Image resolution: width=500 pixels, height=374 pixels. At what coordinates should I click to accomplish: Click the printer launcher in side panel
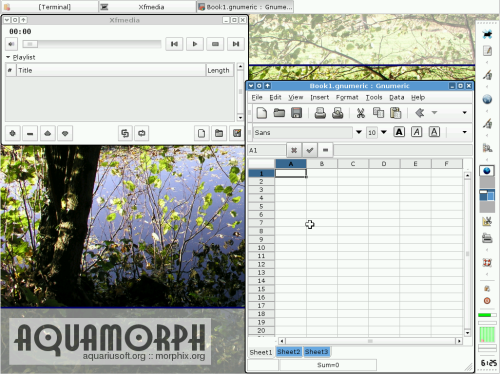tap(487, 238)
